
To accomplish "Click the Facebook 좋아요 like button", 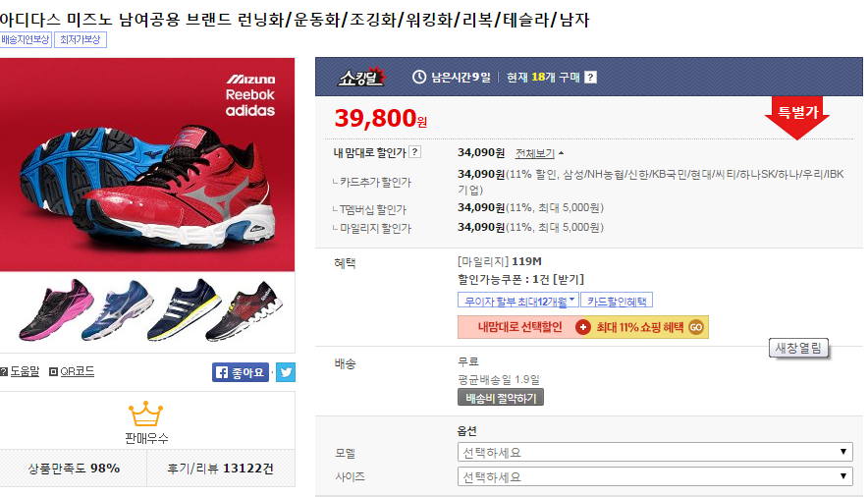I will pos(241,372).
